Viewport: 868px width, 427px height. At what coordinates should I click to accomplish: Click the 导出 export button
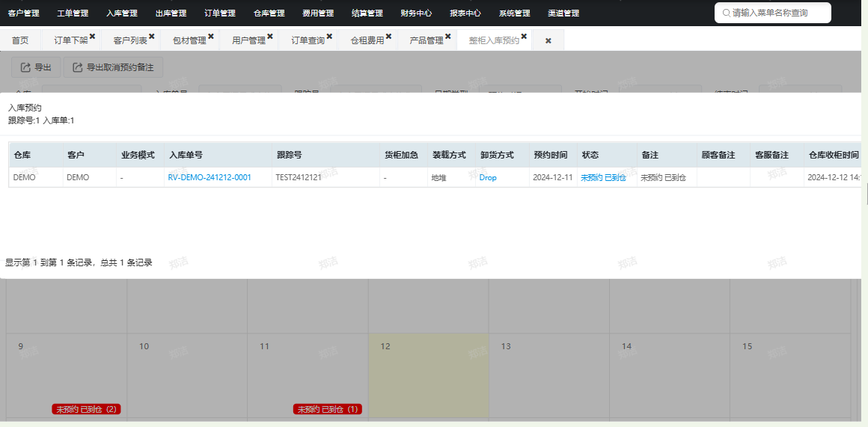coord(36,67)
